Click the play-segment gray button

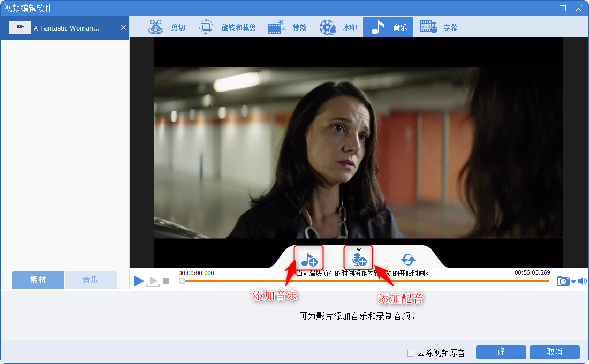(153, 282)
